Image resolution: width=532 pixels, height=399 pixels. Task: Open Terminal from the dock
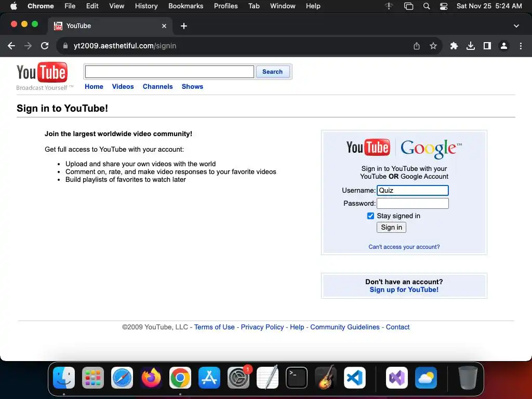[297, 378]
